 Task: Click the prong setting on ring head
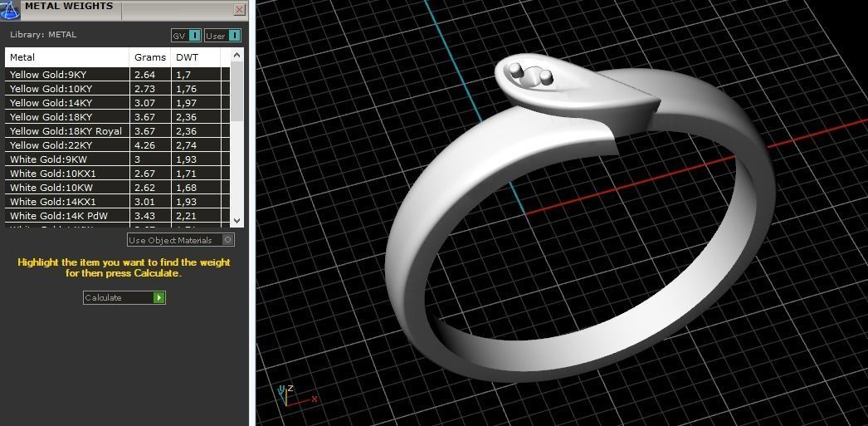(x=530, y=75)
